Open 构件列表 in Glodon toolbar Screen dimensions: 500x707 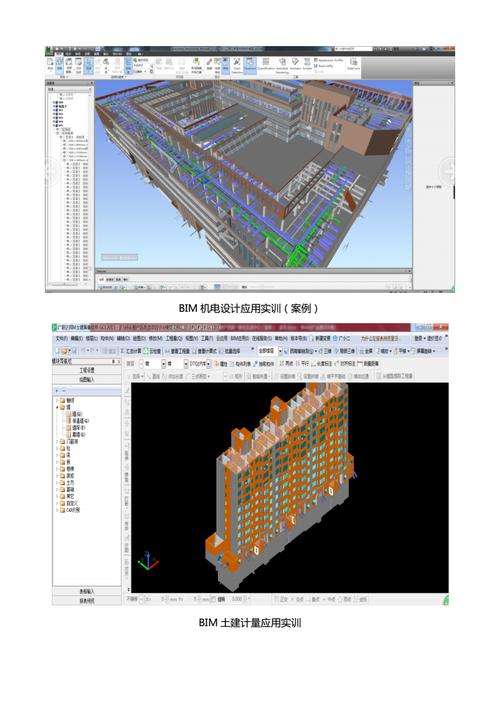click(x=240, y=364)
